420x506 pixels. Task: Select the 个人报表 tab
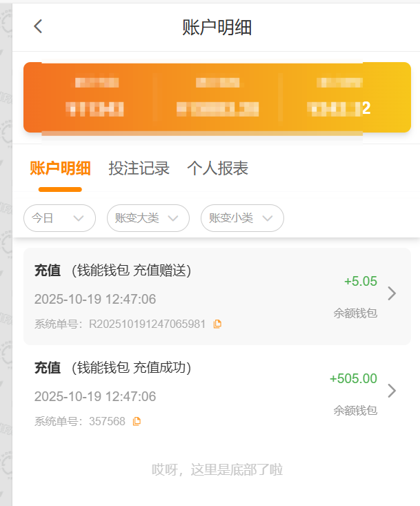217,168
